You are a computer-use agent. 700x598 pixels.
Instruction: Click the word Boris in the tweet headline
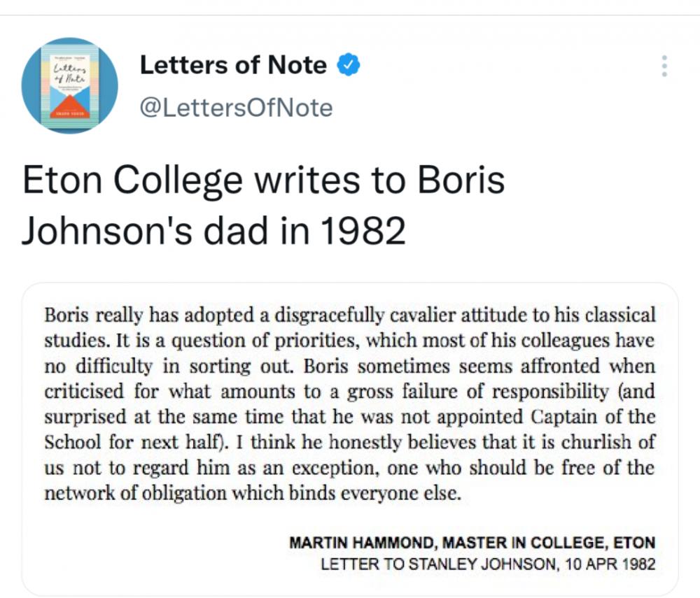[x=461, y=180]
